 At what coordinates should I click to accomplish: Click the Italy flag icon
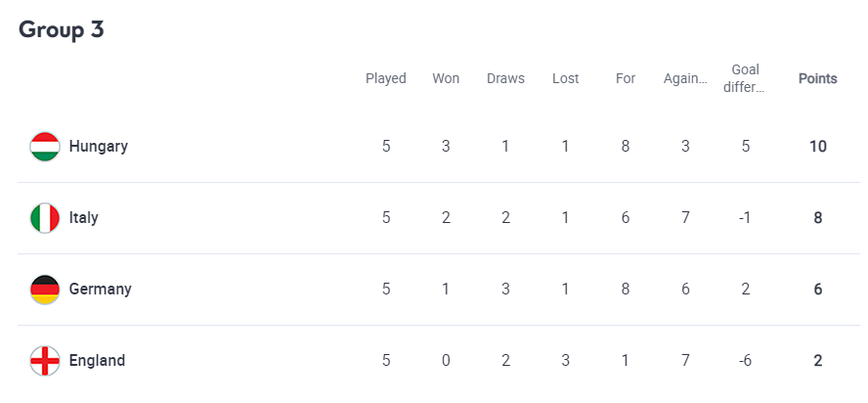[x=45, y=218]
